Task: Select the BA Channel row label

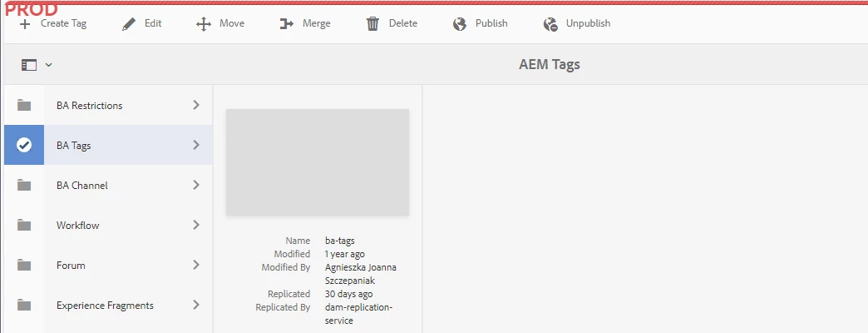Action: click(x=82, y=186)
